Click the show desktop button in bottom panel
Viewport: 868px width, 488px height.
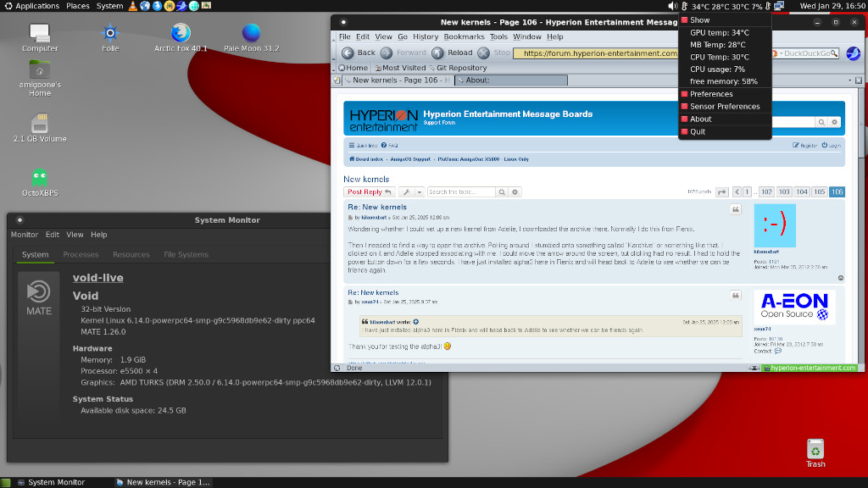(x=6, y=482)
